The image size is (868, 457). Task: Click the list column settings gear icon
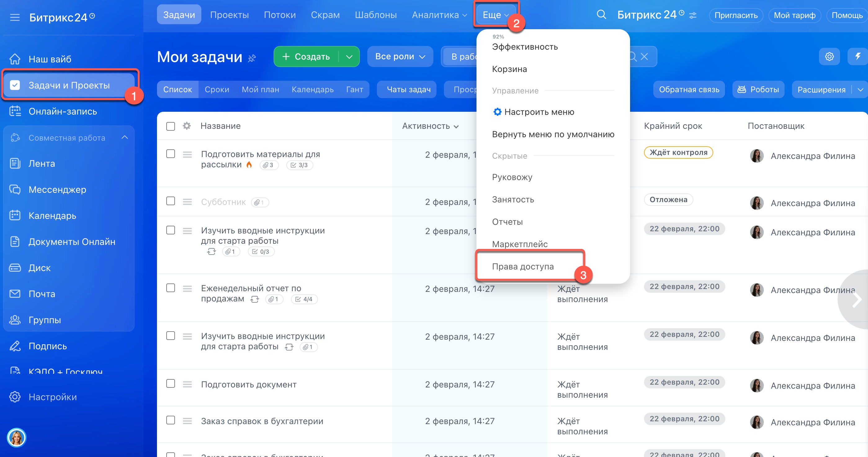coord(187,126)
